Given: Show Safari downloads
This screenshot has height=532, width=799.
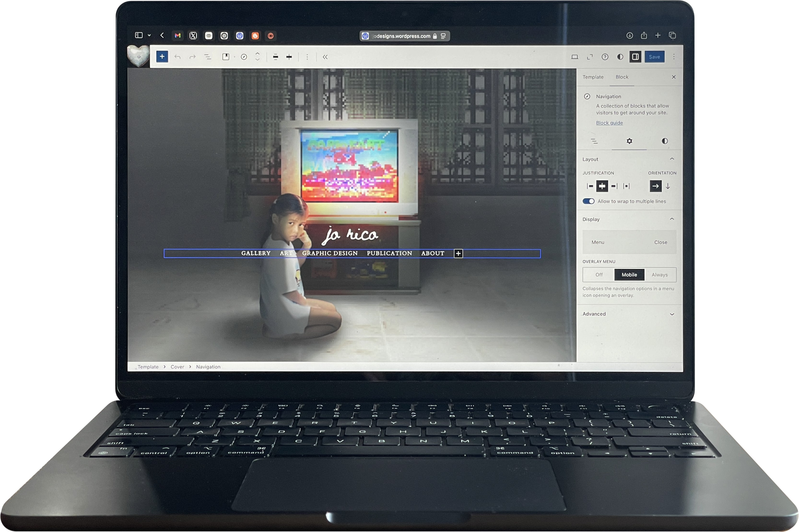Looking at the screenshot, I should 630,35.
